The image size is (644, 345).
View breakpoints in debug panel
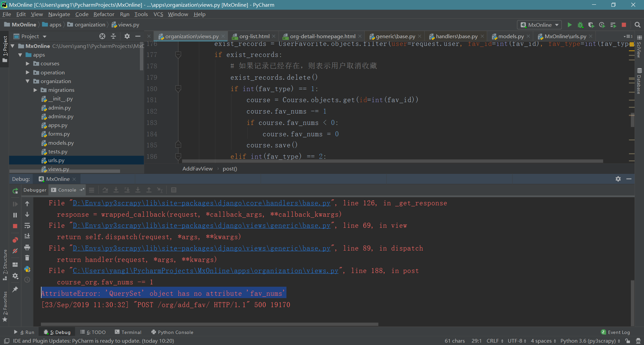15,240
